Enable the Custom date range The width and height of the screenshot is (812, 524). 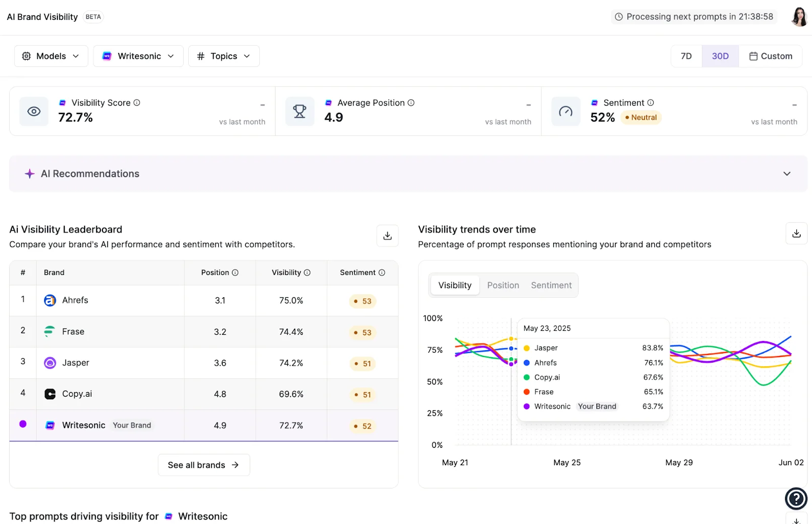click(x=770, y=56)
